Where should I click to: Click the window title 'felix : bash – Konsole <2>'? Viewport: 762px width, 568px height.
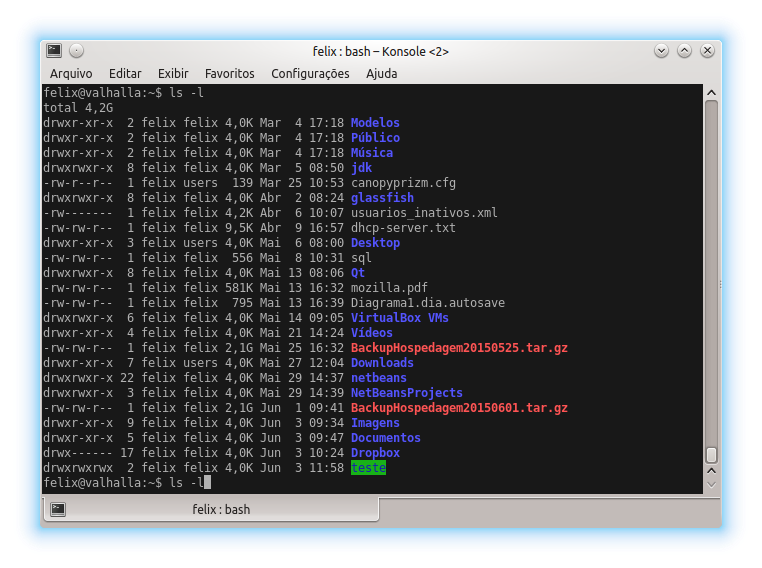pyautogui.click(x=381, y=51)
